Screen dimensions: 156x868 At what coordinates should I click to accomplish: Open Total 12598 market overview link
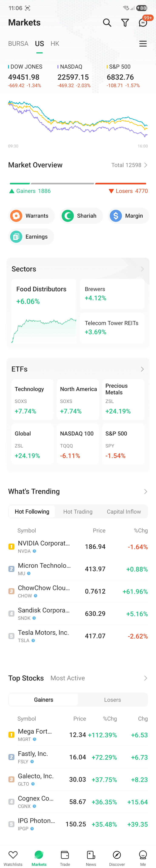coord(129,165)
